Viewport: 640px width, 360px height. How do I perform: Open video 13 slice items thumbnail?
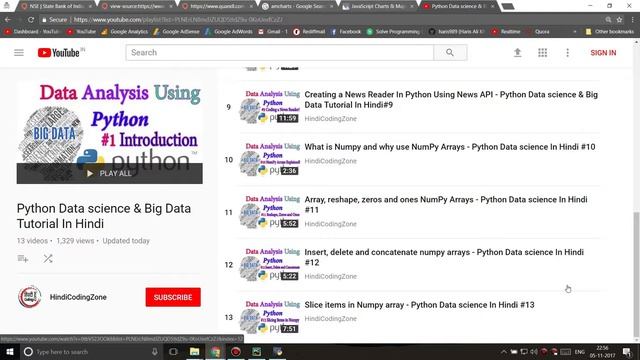click(269, 317)
